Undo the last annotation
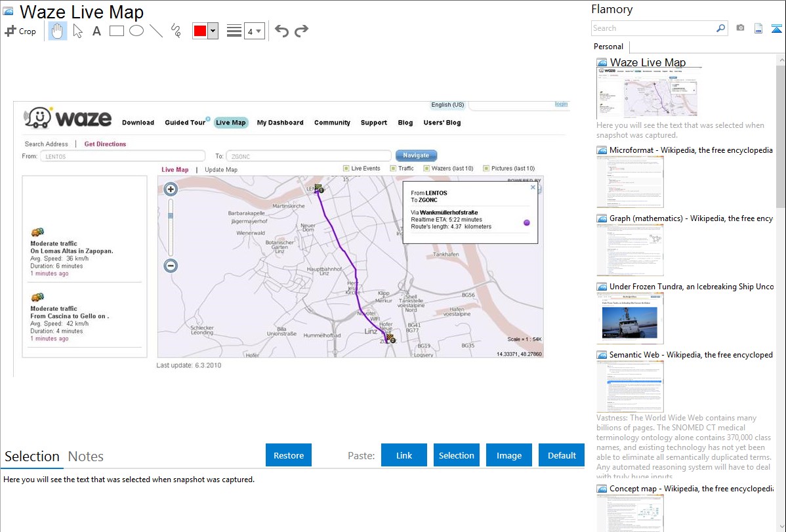 281,31
